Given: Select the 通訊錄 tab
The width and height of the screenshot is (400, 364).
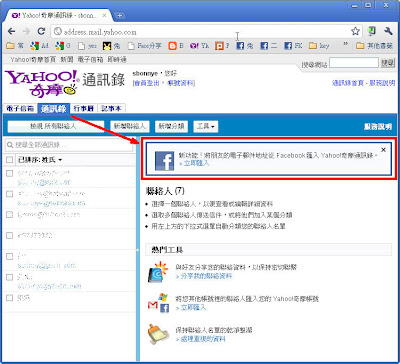Looking at the screenshot, I should pos(54,109).
